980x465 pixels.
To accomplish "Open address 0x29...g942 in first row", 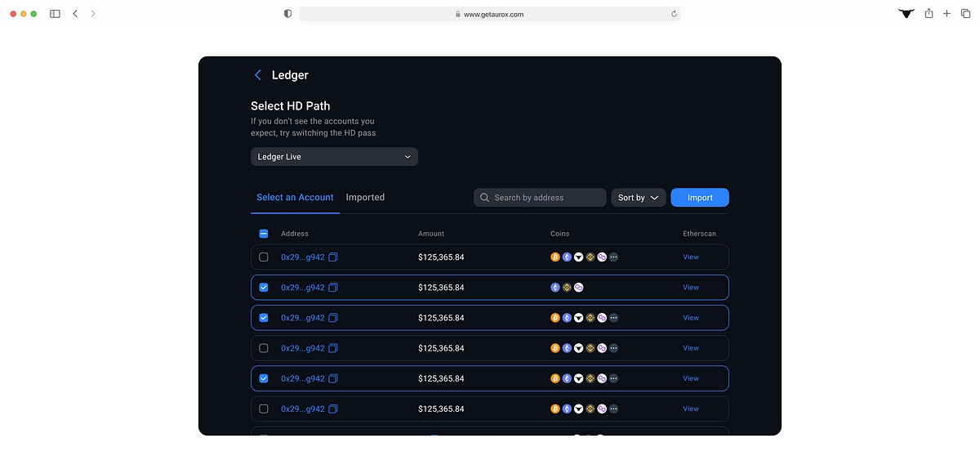I will (303, 257).
